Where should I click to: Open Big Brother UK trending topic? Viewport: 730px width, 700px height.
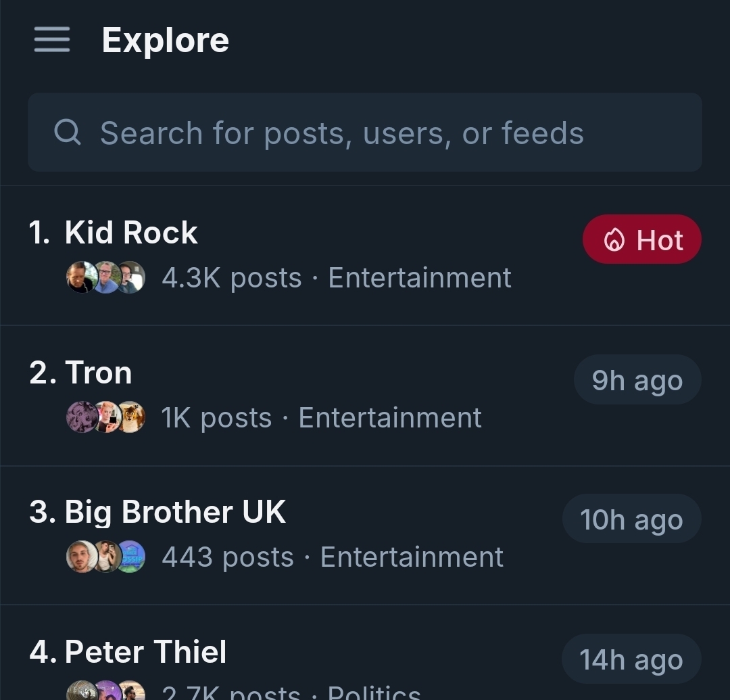point(175,512)
